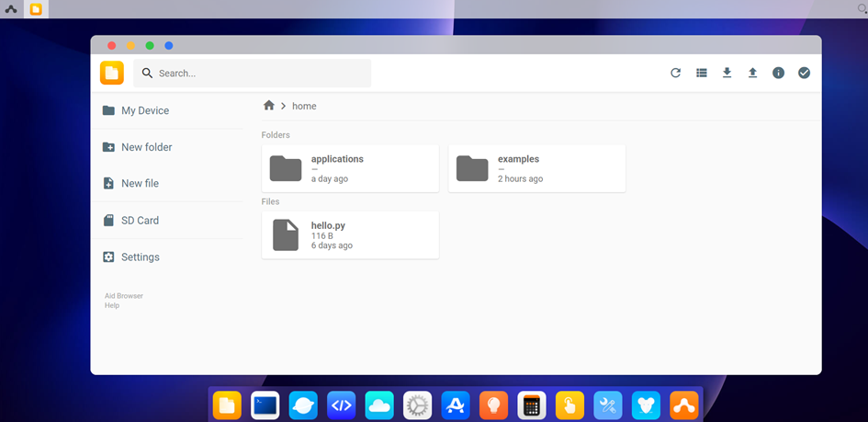Click the checkmark select icon
The image size is (868, 422).
tap(804, 73)
